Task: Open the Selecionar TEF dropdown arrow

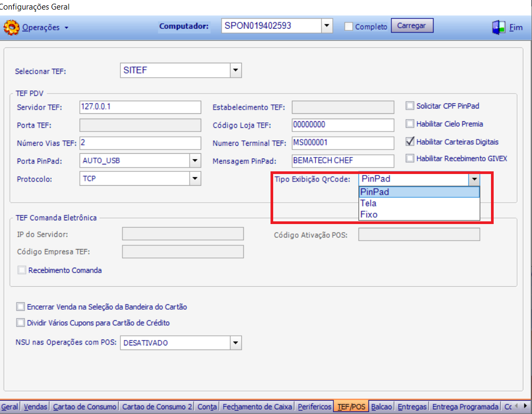Action: coord(235,70)
